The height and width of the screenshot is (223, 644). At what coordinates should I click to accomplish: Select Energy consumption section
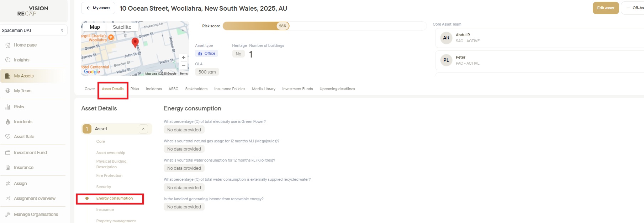tap(115, 198)
